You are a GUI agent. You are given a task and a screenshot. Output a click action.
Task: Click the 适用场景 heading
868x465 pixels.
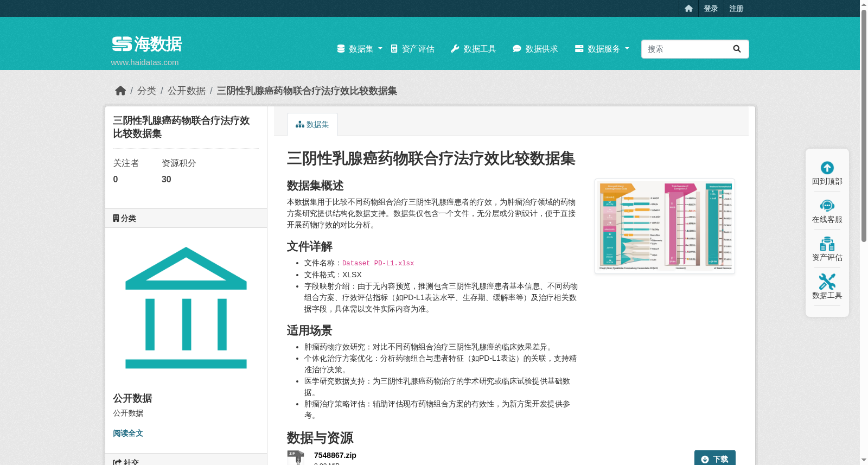pos(309,330)
